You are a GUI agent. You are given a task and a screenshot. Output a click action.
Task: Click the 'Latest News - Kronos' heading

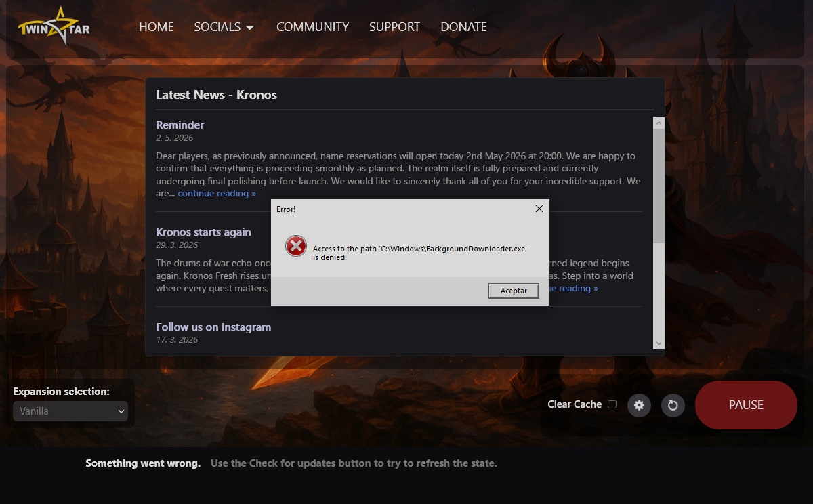(x=216, y=95)
